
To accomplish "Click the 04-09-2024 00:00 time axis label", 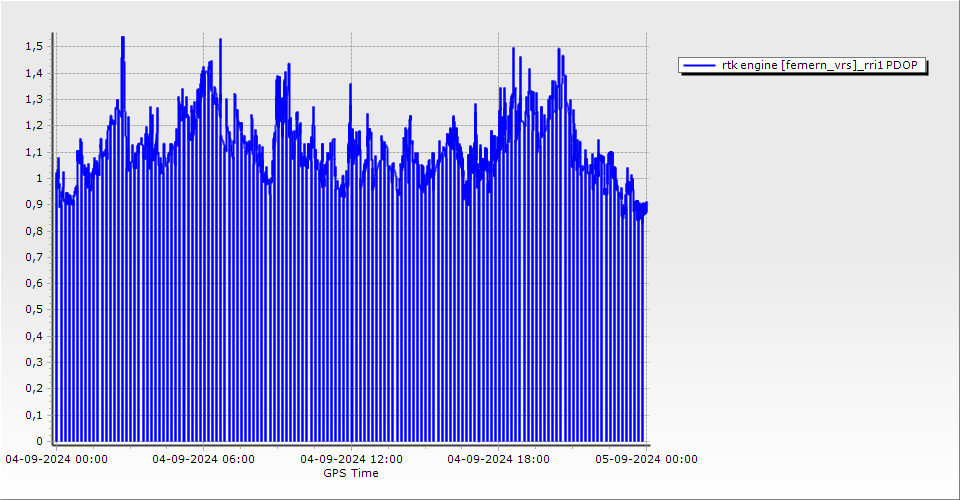I will [56, 459].
